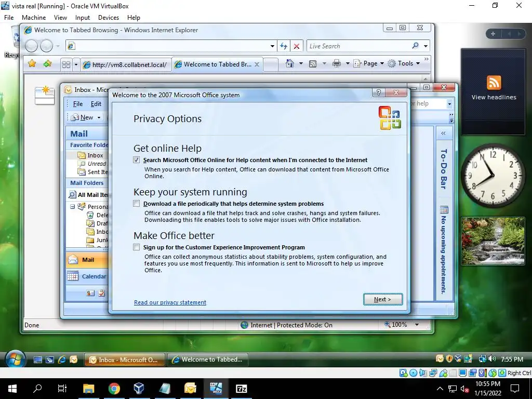Click Show Desktop in Vista quick launch

pos(38,360)
